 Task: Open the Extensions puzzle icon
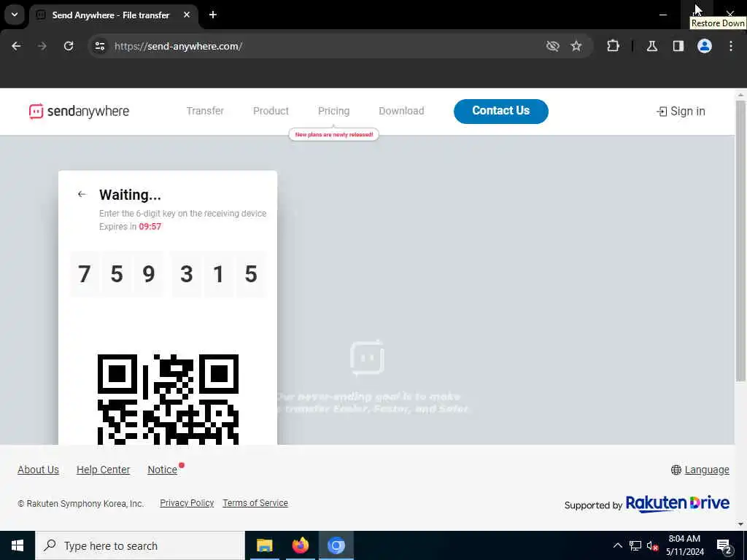pos(613,46)
